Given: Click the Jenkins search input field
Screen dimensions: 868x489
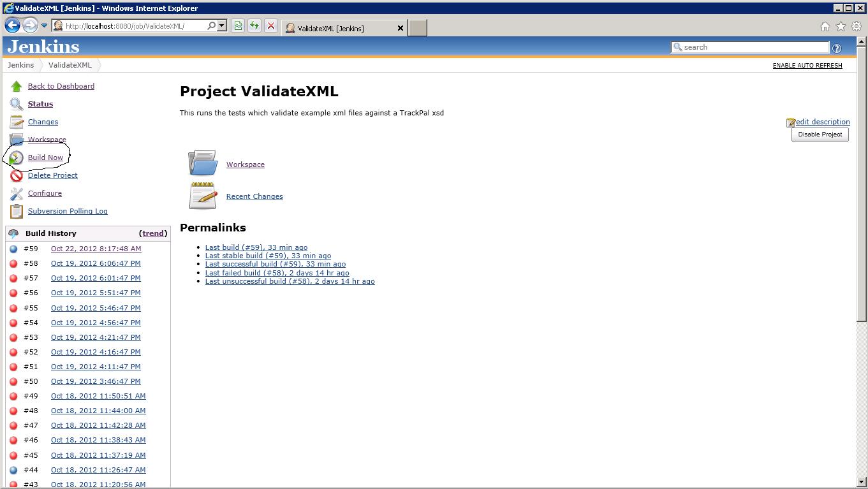Looking at the screenshot, I should click(x=750, y=47).
